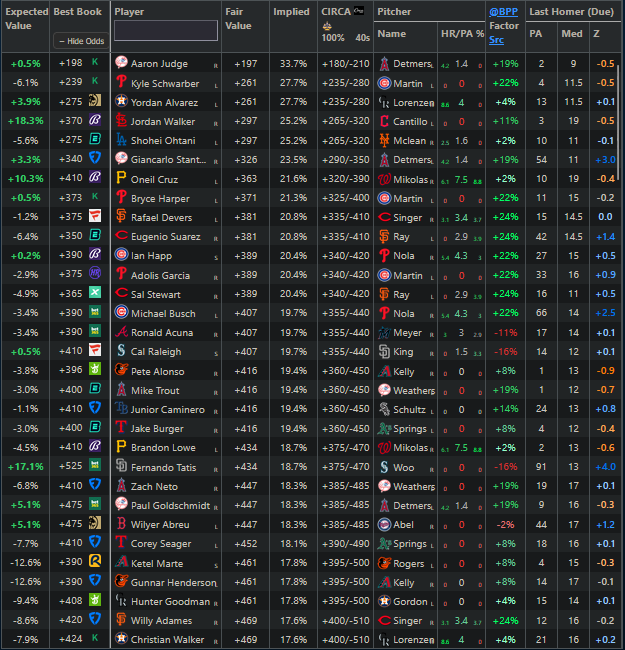Click the best book icon in Sal Stewart row

(95, 293)
